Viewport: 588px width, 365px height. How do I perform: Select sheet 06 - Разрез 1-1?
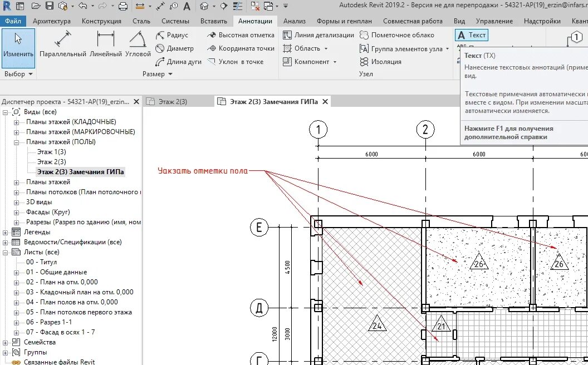[49, 322]
